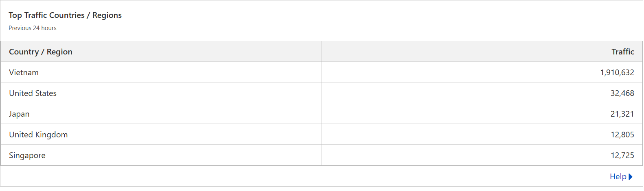
Task: Click the empty footer area left of Help
Action: click(x=285, y=176)
